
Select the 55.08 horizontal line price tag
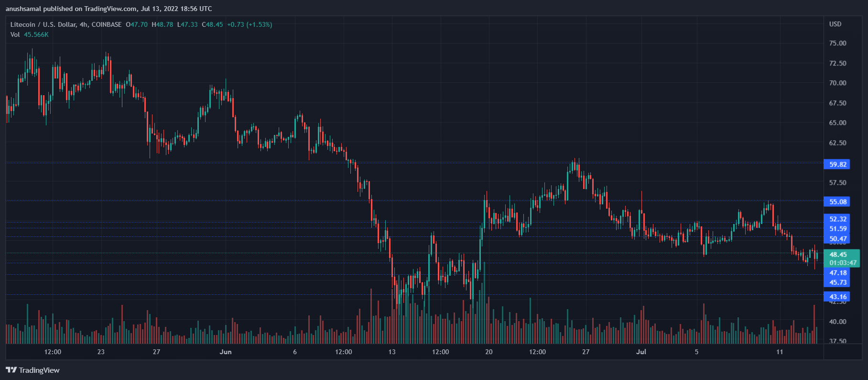pyautogui.click(x=837, y=201)
